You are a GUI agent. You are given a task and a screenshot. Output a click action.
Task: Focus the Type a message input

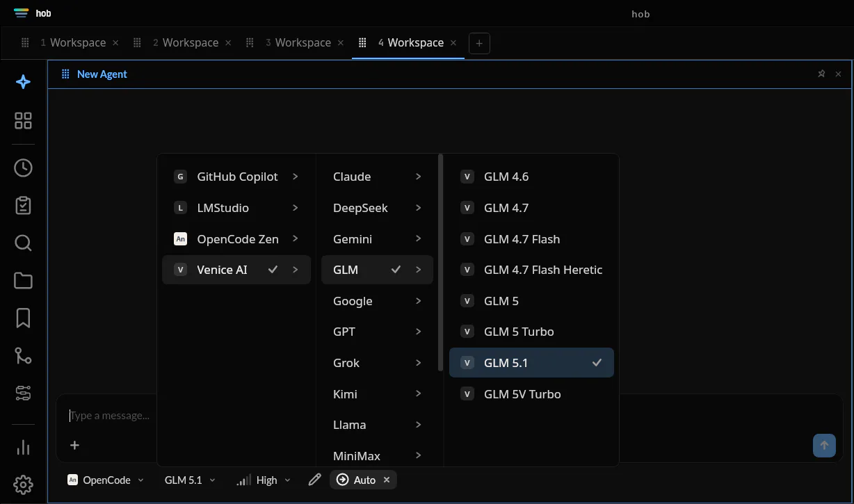(109, 416)
